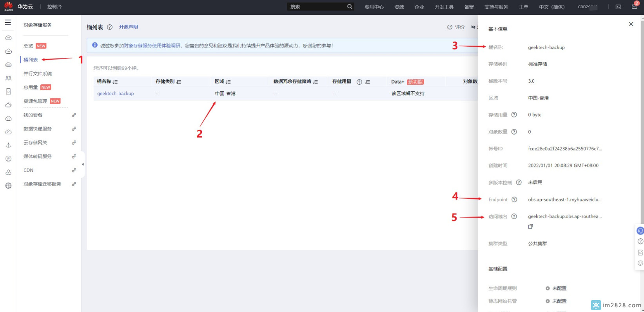Screen dimensions: 644x312
Task: Click the search magnifier icon
Action: [349, 7]
